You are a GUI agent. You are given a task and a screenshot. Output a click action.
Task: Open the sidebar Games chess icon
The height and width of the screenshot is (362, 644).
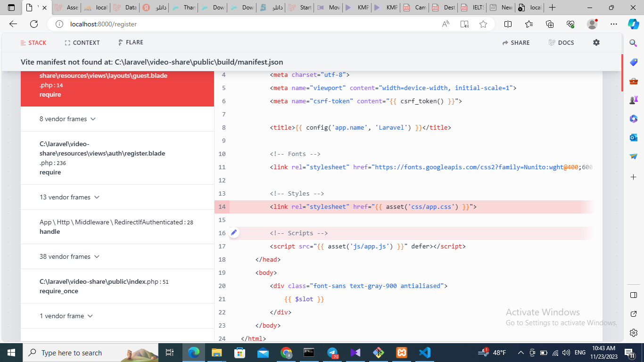(x=634, y=100)
